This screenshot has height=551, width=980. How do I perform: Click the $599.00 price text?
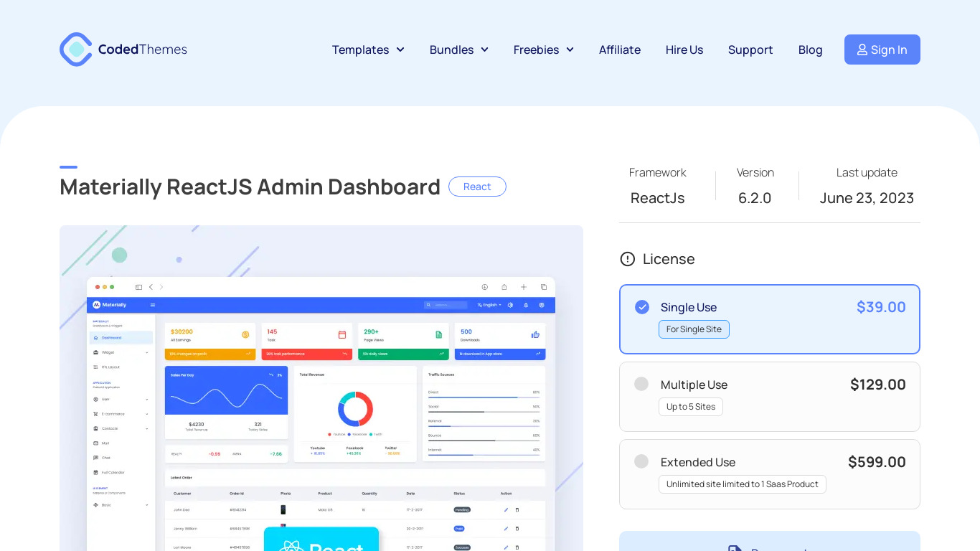pyautogui.click(x=877, y=462)
